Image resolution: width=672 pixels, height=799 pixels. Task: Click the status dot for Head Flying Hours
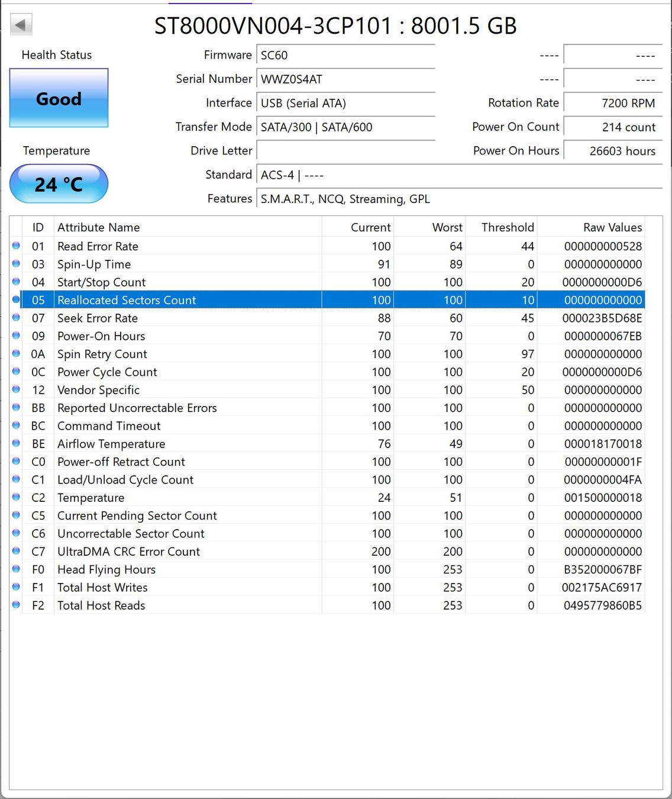point(16,569)
